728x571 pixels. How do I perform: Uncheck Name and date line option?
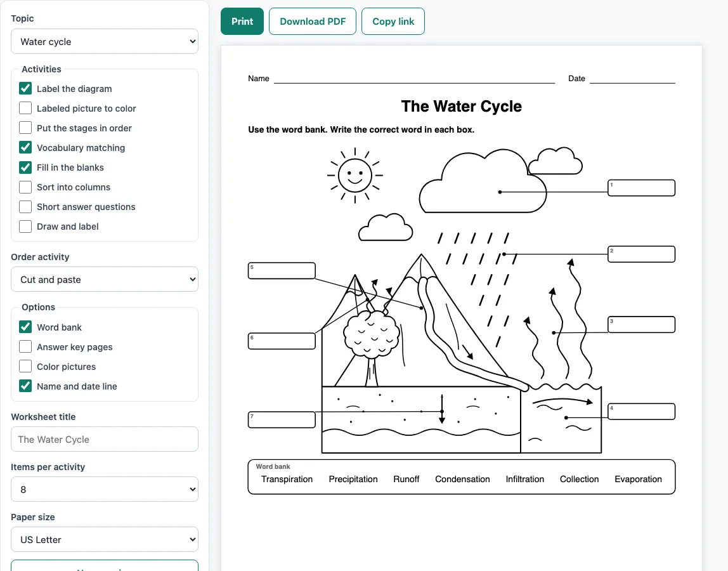[x=25, y=386]
